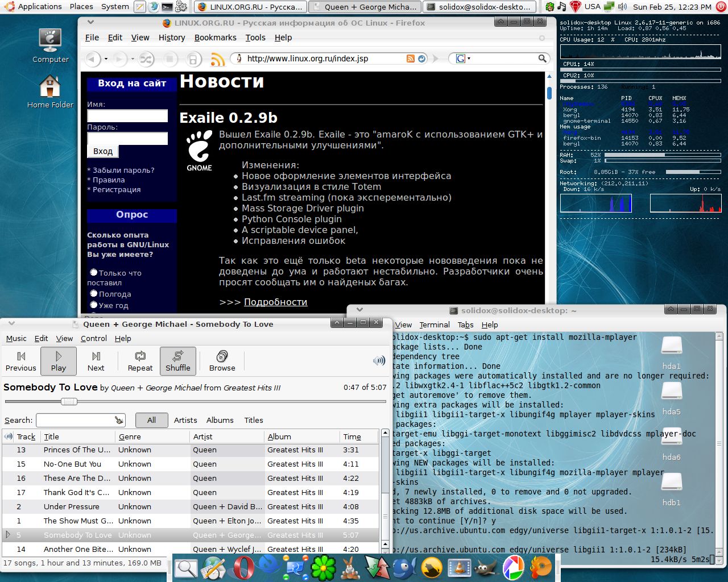Open the Browse panel in the music player
This screenshot has width=728, height=582.
(x=222, y=361)
